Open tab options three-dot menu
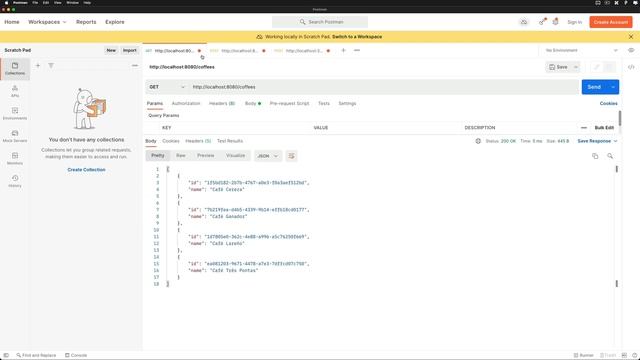640x360 pixels. click(x=357, y=50)
